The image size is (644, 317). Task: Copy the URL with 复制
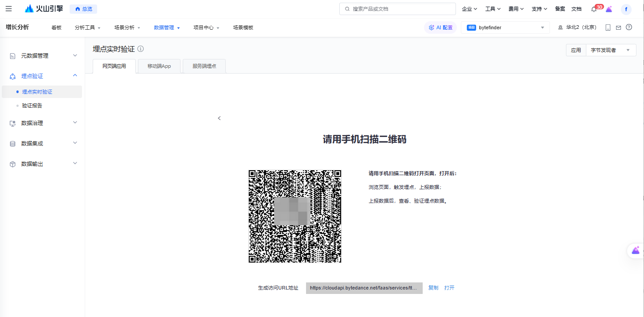click(x=433, y=288)
